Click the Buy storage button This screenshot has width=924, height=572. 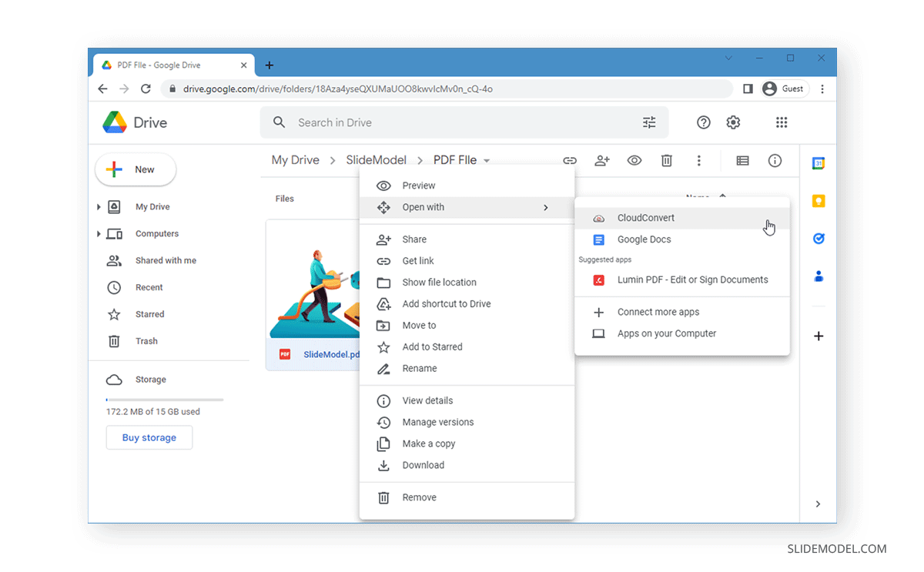coord(149,438)
